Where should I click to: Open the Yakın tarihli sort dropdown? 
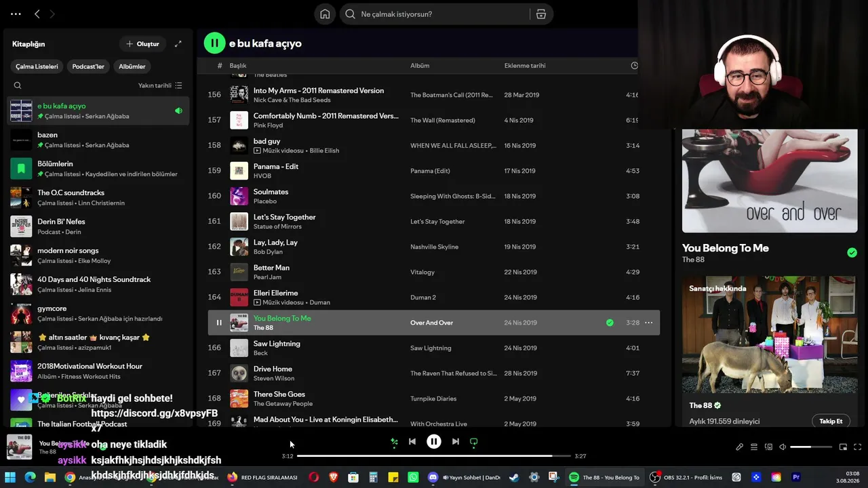(x=160, y=85)
